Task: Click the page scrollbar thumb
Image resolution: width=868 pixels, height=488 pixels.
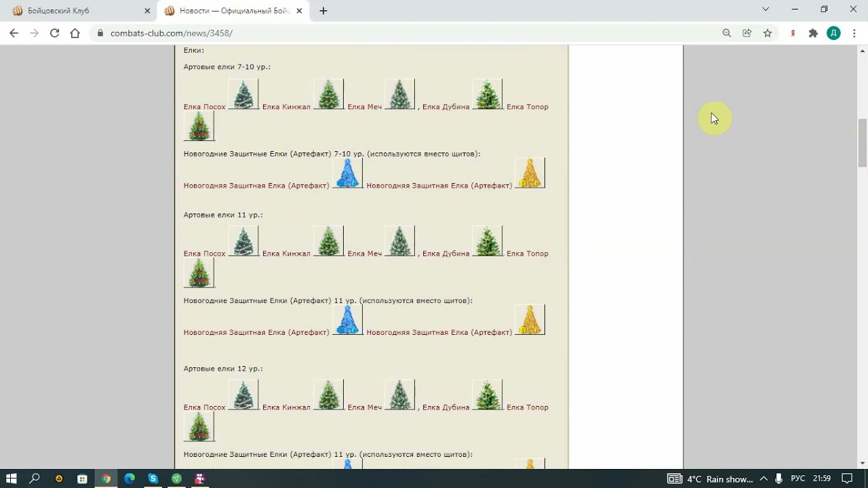Action: [x=863, y=142]
